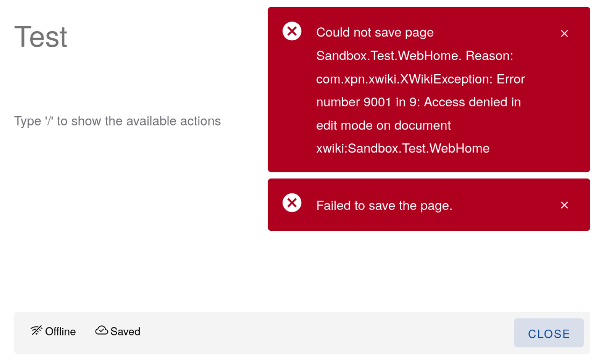The width and height of the screenshot is (601, 364).
Task: Click the Saved cloud status icon
Action: pyautogui.click(x=102, y=331)
